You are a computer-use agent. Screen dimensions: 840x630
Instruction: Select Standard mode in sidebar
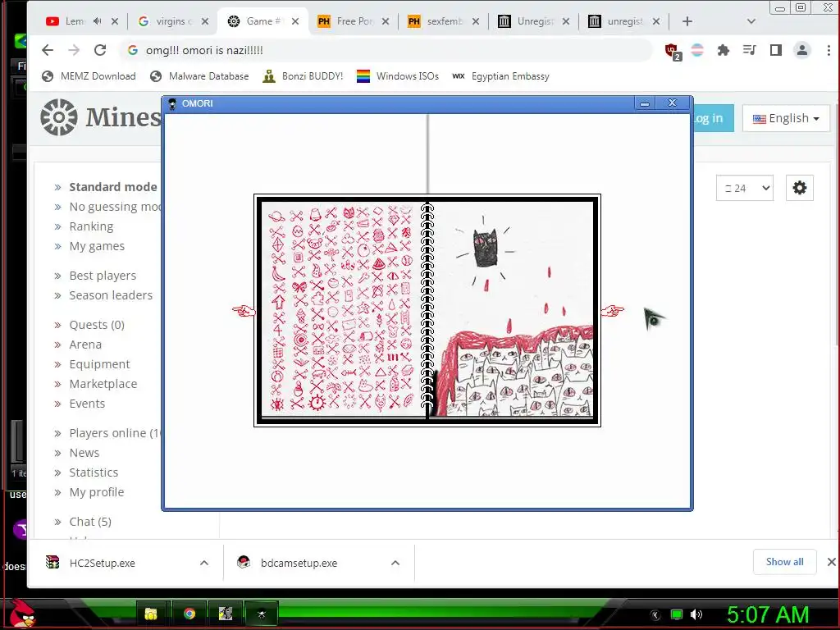113,187
